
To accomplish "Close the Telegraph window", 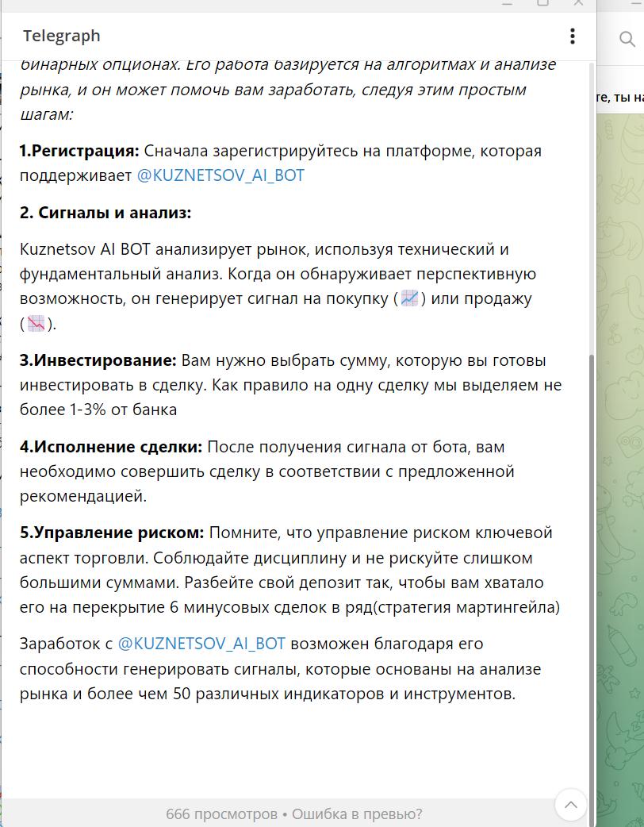I will click(x=578, y=2).
